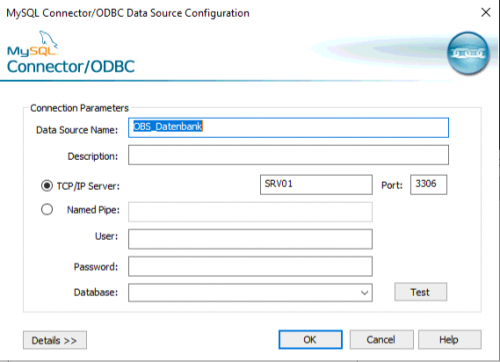Select the TCP/IP Server radio button
This screenshot has width=500, height=362.
(x=47, y=185)
